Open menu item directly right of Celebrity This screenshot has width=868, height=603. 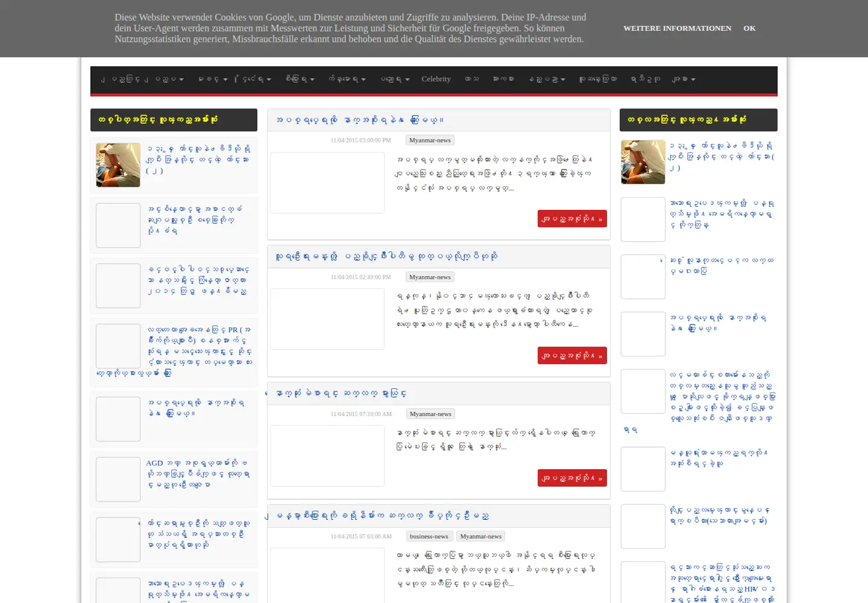tap(472, 79)
